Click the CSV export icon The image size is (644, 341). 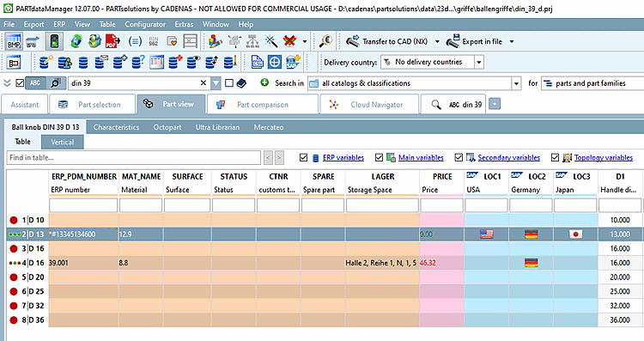tap(257, 63)
